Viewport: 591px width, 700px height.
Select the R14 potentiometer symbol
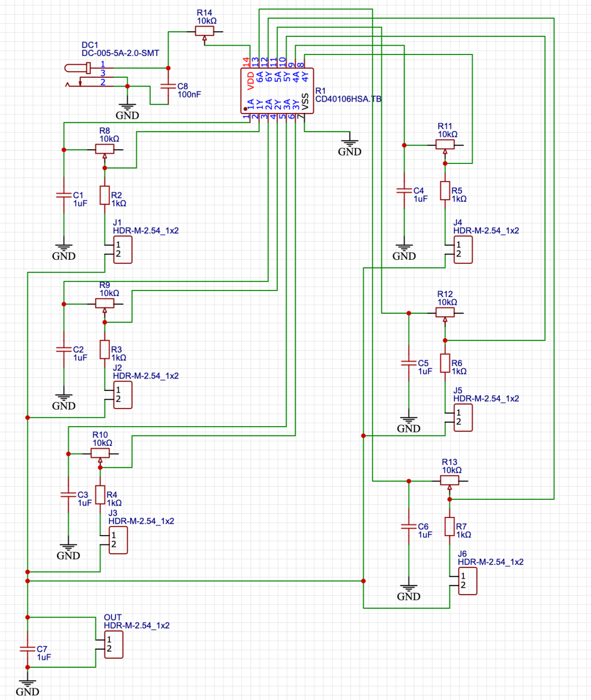(x=204, y=32)
